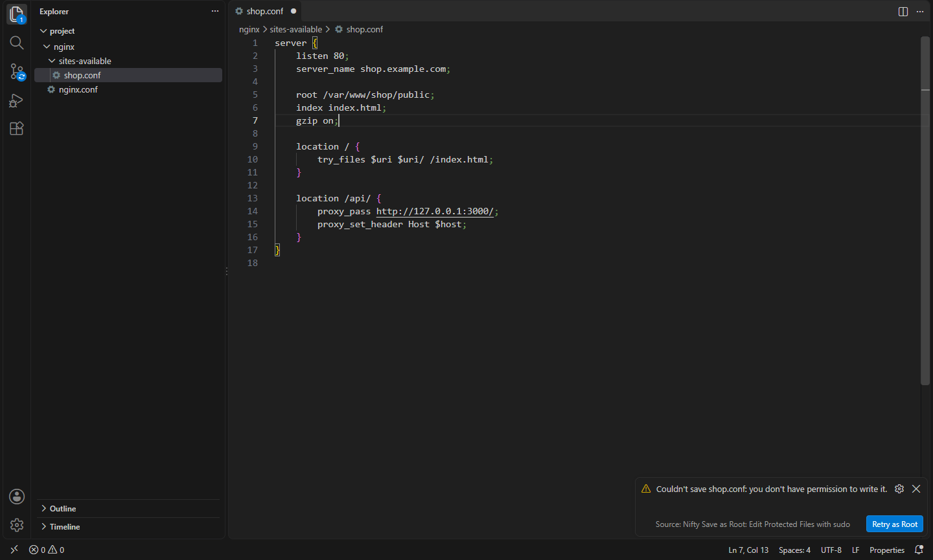The width and height of the screenshot is (933, 560).
Task: Click the editor vertical scrollbar
Action: point(925,211)
